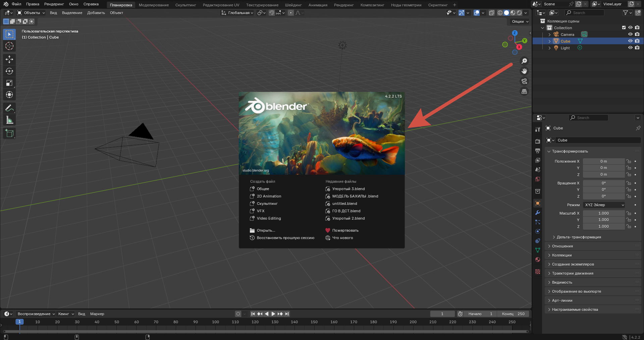This screenshot has height=340, width=644.
Task: Toggle auto keying record button
Action: point(238,314)
